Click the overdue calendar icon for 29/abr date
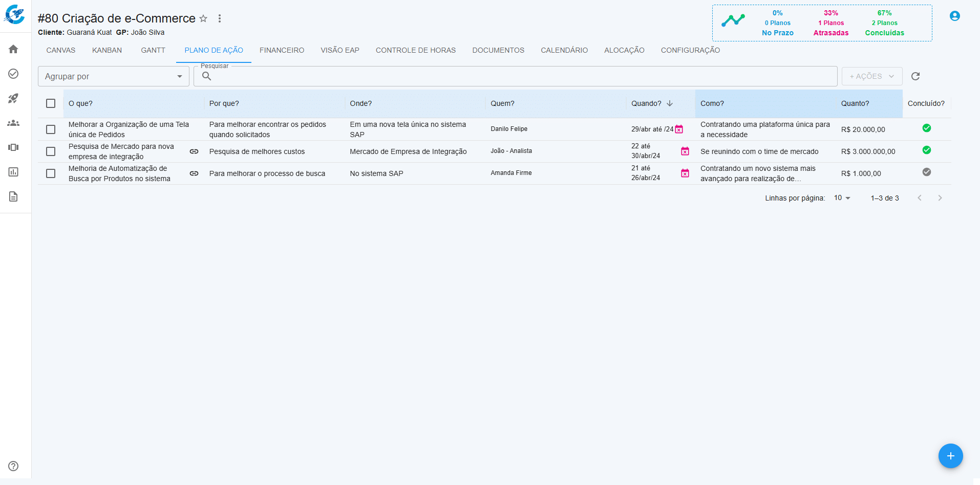This screenshot has width=980, height=485. 679,129
